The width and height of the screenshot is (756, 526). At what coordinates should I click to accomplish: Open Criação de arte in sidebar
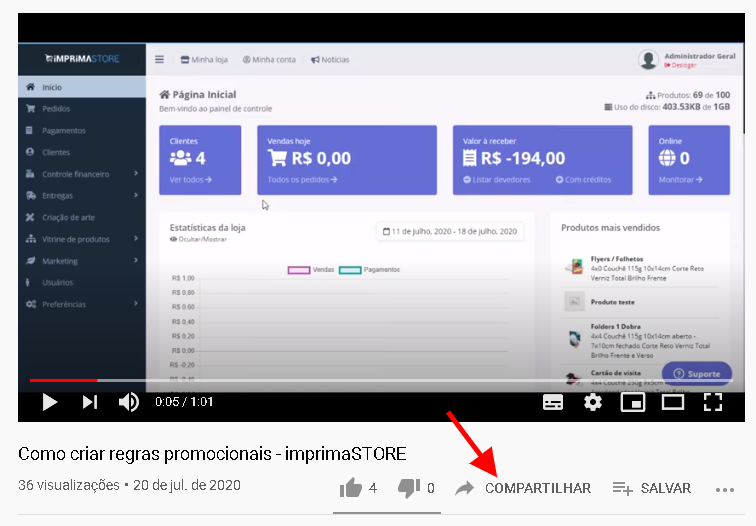click(82, 217)
